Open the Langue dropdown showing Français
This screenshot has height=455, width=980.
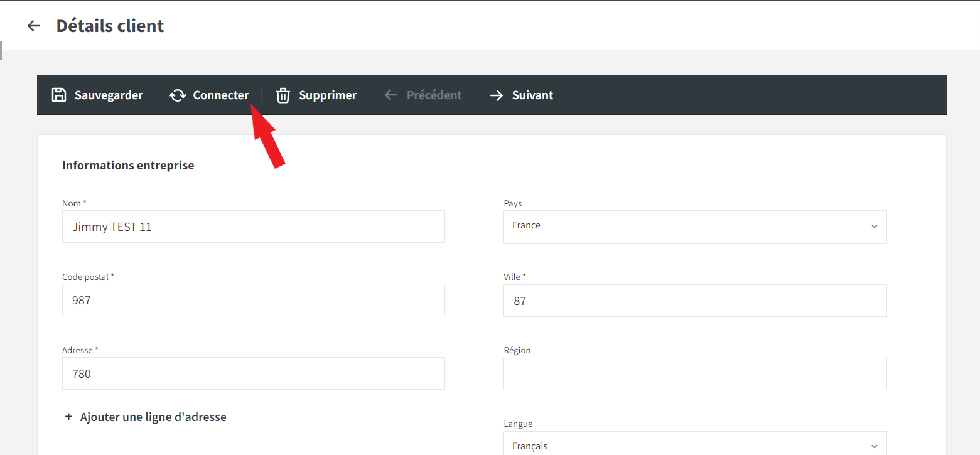(x=695, y=444)
